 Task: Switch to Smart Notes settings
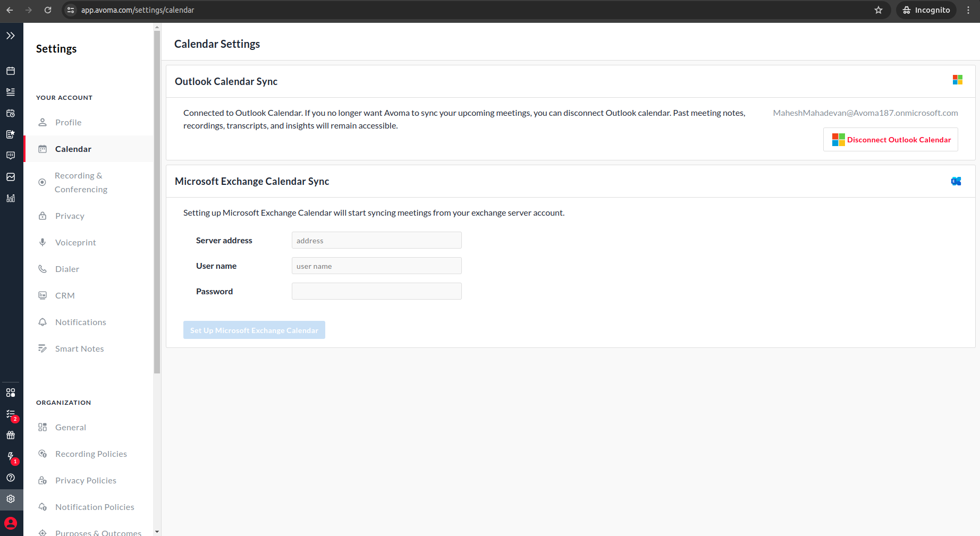coord(79,348)
